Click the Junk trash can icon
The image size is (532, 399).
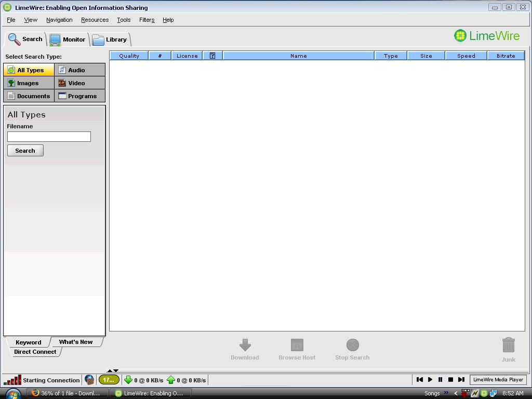tap(509, 345)
